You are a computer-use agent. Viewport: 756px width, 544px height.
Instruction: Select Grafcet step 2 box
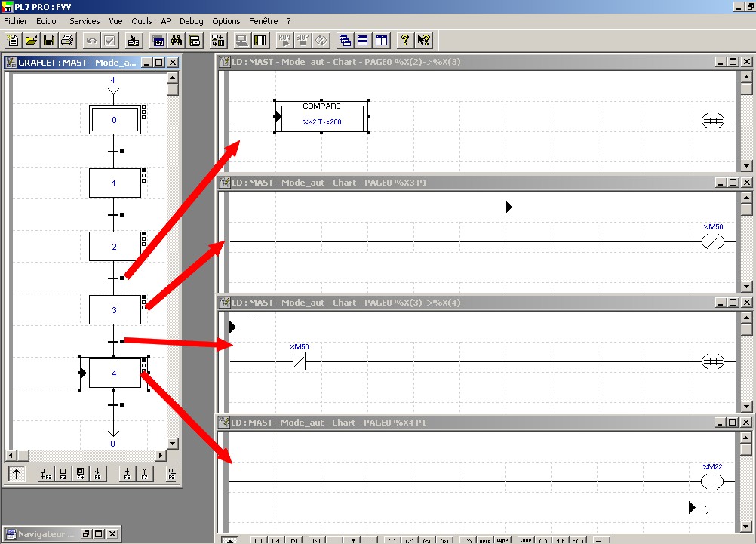tap(115, 247)
